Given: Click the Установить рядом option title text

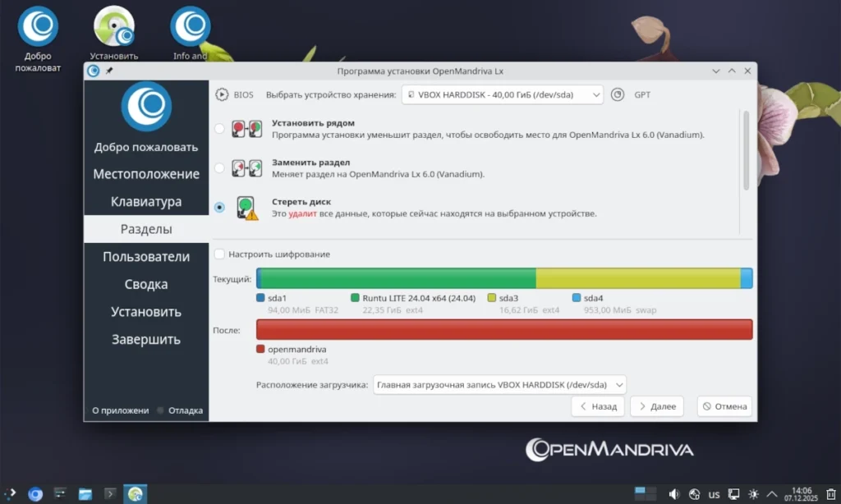Looking at the screenshot, I should tap(313, 123).
